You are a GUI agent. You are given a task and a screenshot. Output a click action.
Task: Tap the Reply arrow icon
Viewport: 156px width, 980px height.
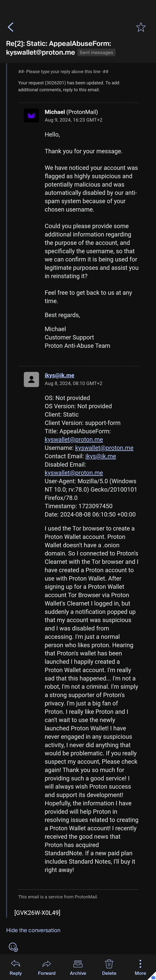[16, 963]
